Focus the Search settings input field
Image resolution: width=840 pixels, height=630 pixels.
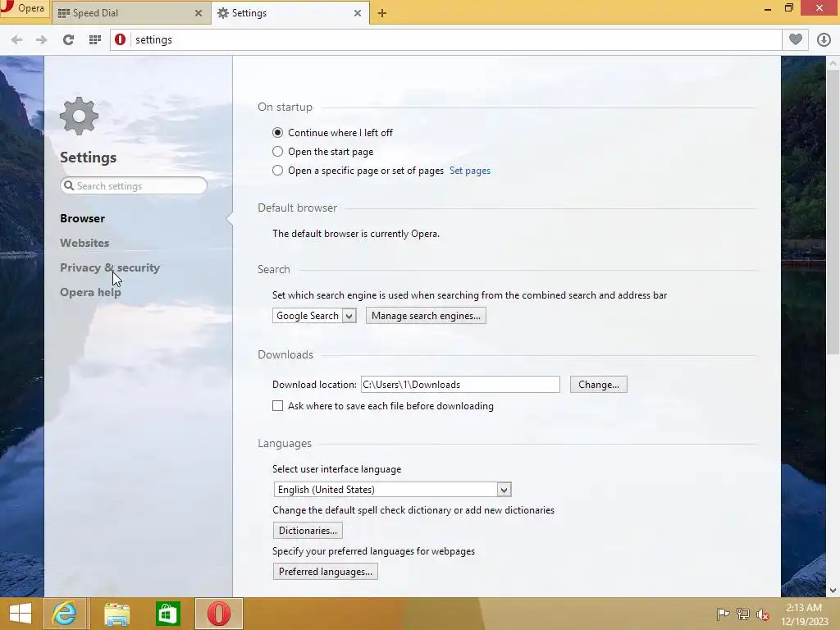[x=134, y=185]
